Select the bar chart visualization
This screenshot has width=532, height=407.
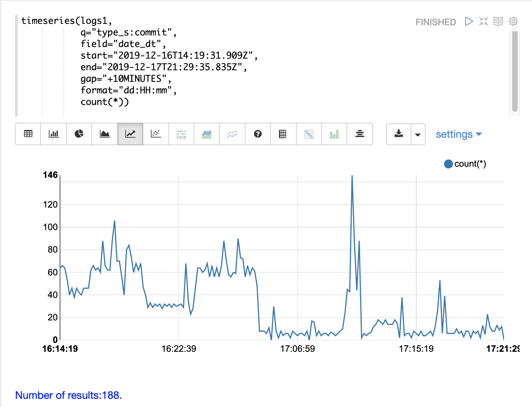click(x=54, y=134)
